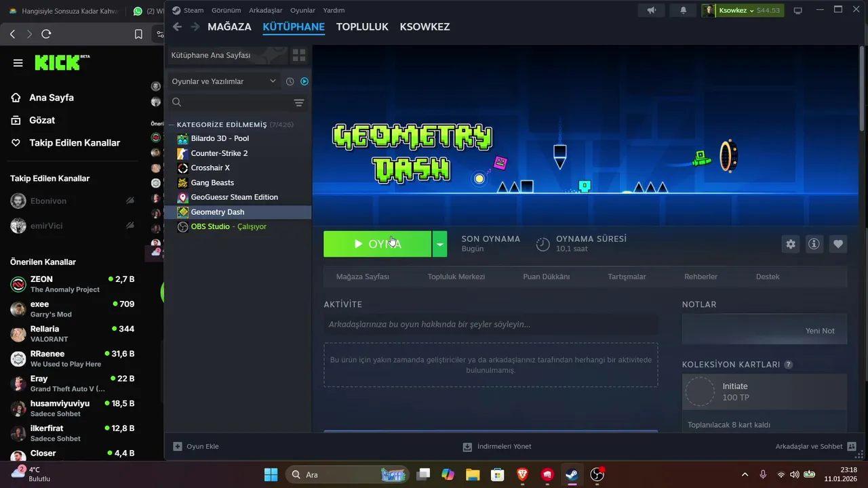Open Arkadaşlar ve Sohbet
Screen dimensions: 868x488
[816, 447]
